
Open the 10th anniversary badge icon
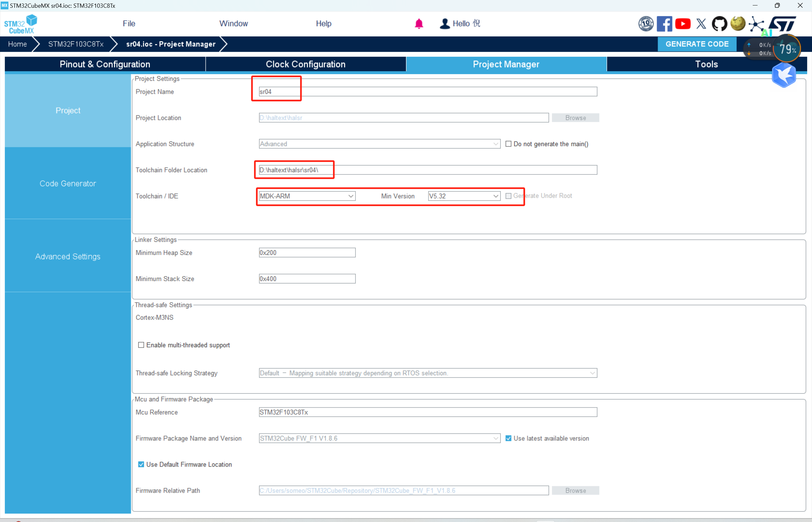click(646, 24)
